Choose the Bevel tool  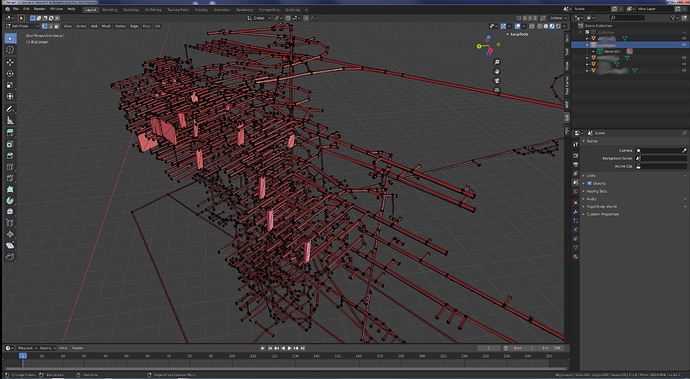pyautogui.click(x=10, y=155)
